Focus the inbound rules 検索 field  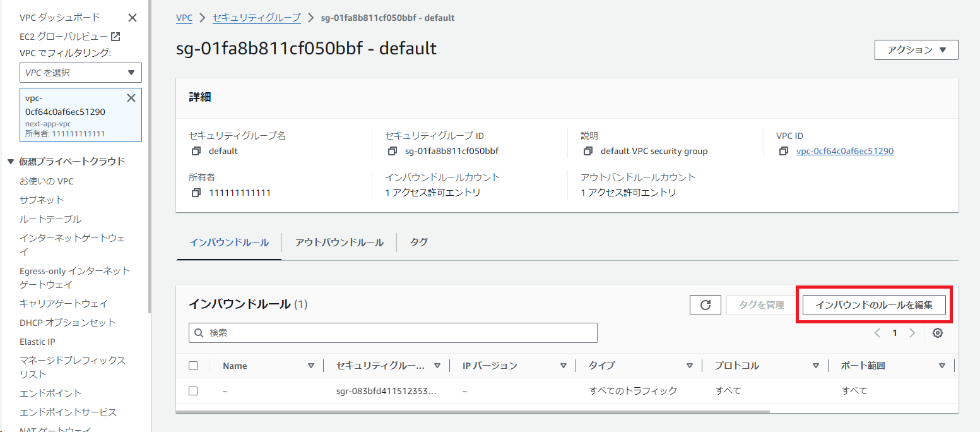(393, 333)
